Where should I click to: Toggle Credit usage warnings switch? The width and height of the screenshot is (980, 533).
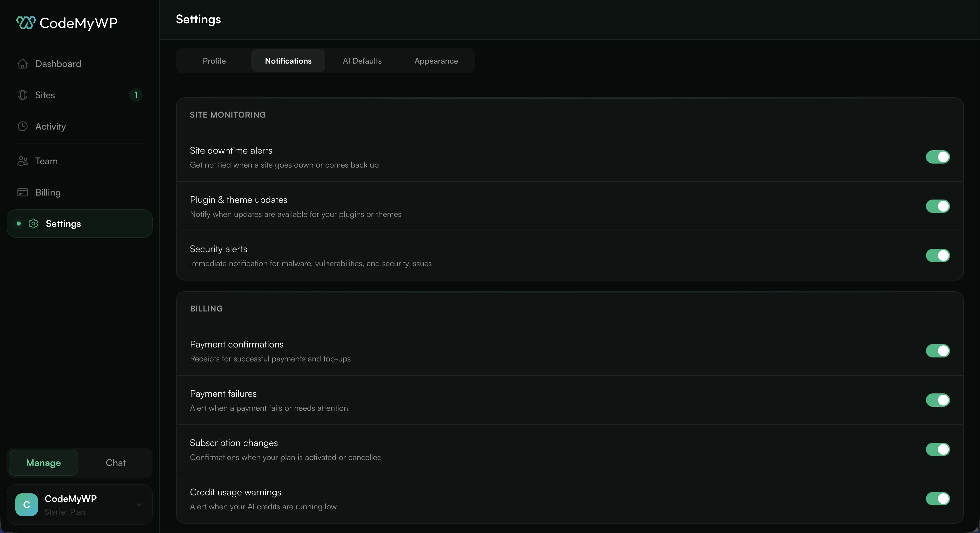pos(937,499)
